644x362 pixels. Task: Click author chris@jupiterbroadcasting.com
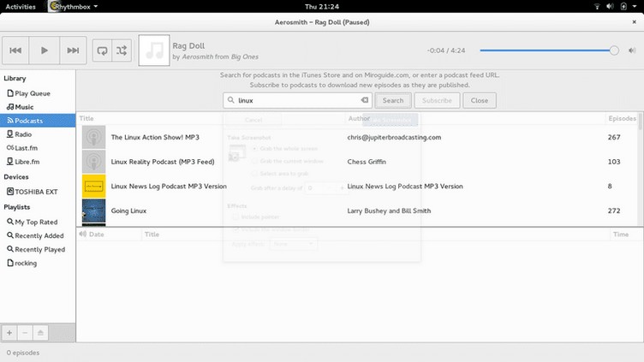pos(394,137)
